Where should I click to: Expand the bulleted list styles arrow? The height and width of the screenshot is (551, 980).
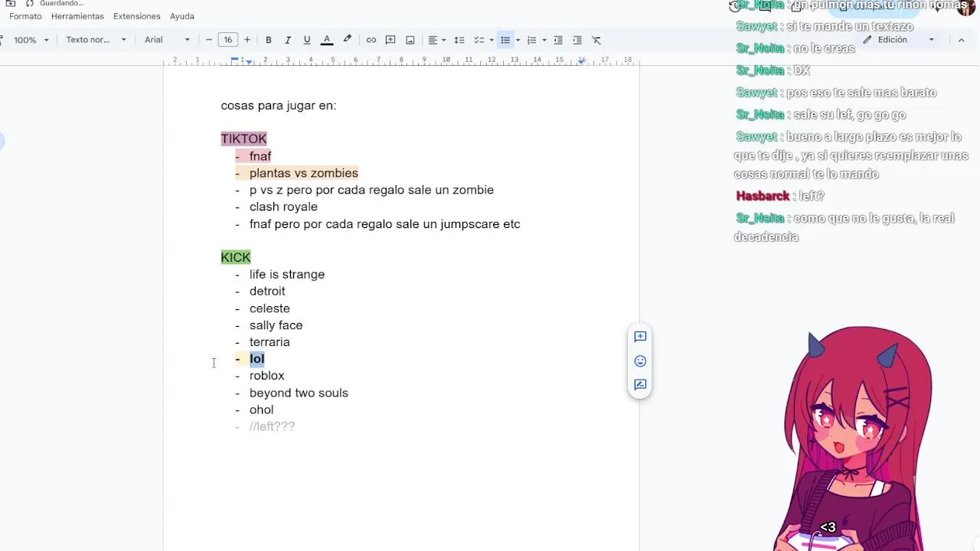[518, 40]
